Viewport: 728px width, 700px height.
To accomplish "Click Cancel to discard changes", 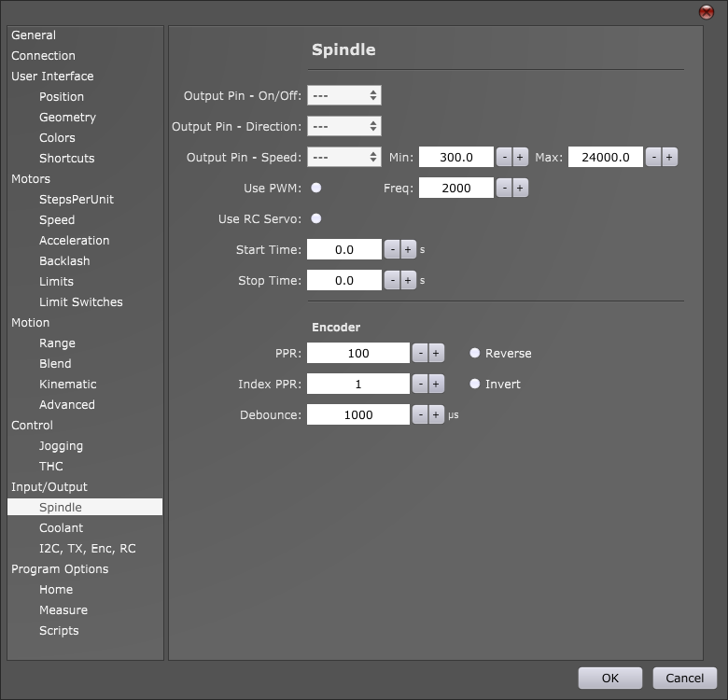I will click(x=684, y=679).
